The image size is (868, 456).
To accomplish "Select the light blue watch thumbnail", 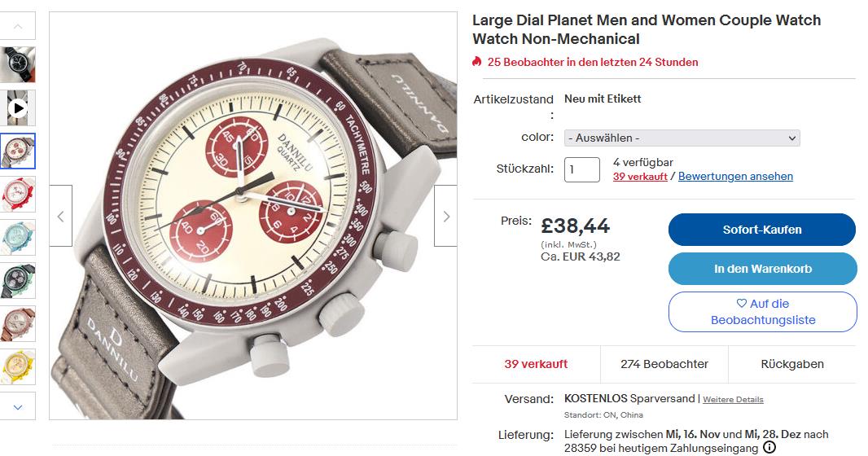I will tap(18, 238).
